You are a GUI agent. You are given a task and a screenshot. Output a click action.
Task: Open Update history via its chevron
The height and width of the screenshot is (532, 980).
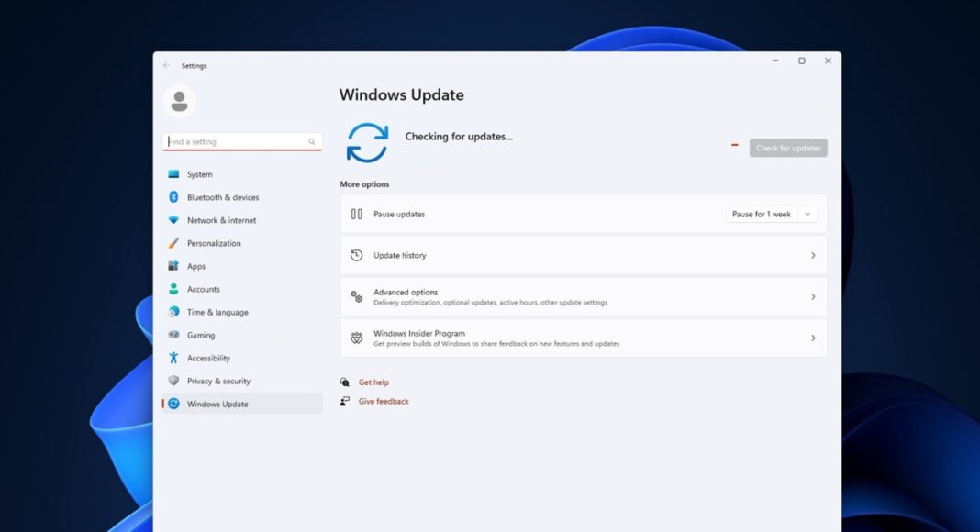click(x=813, y=255)
